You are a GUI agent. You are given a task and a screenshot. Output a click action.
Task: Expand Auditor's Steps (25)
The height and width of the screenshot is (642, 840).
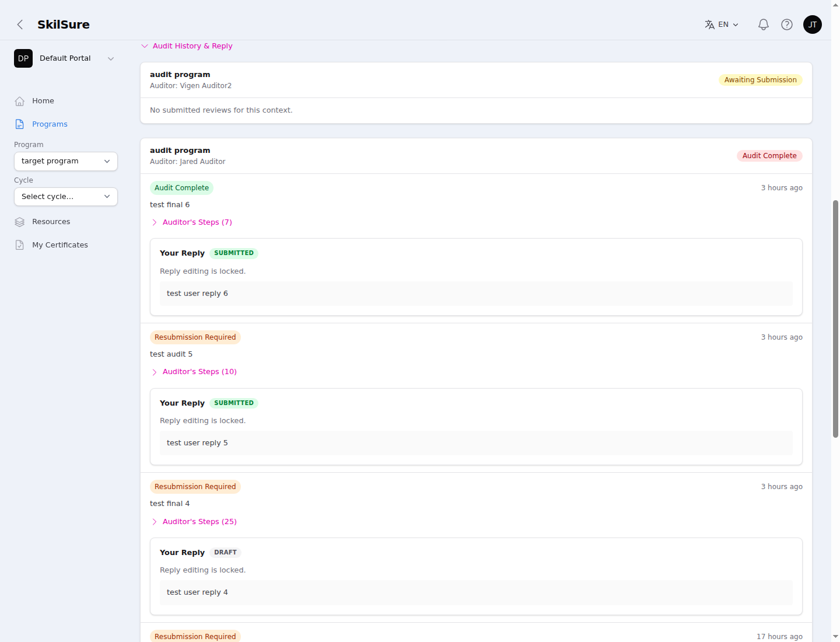pos(194,522)
